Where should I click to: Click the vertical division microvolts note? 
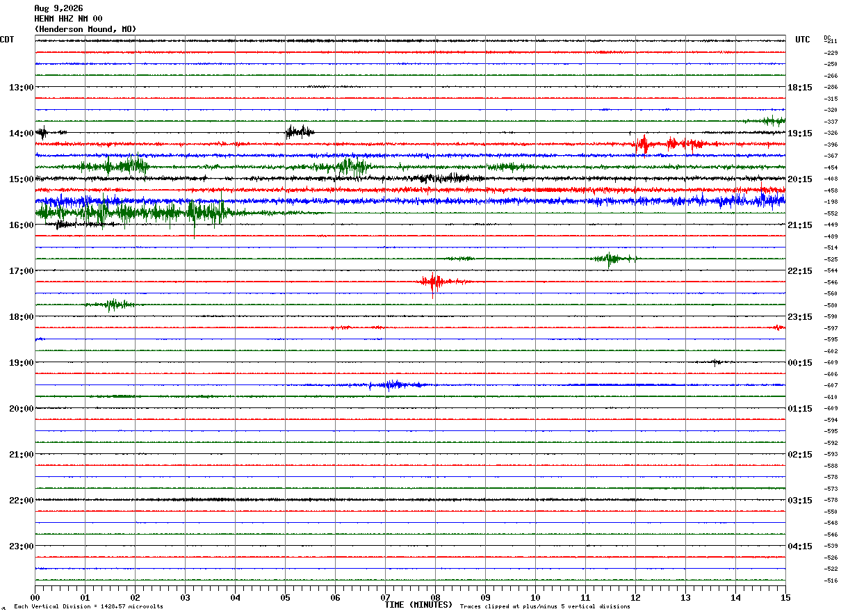88,607
